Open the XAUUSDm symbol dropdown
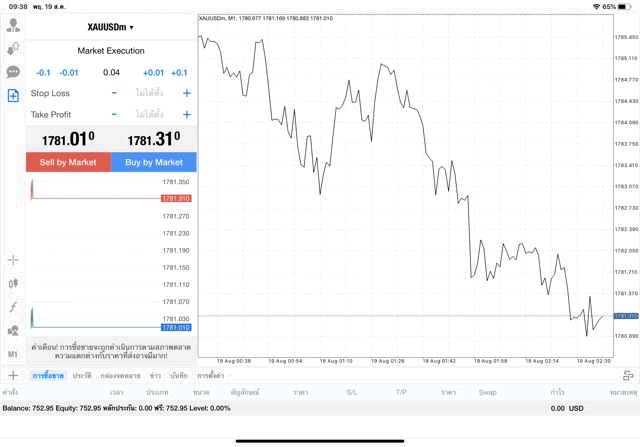 [111, 27]
